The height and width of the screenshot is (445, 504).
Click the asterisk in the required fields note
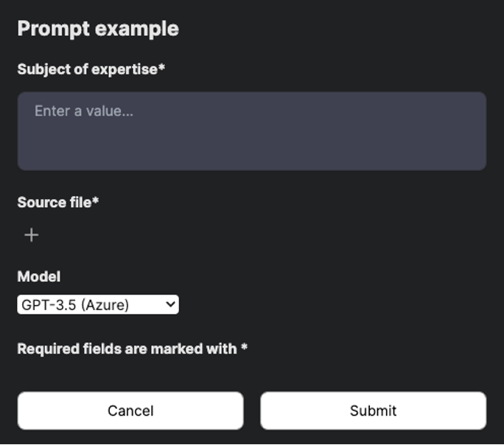click(x=244, y=348)
